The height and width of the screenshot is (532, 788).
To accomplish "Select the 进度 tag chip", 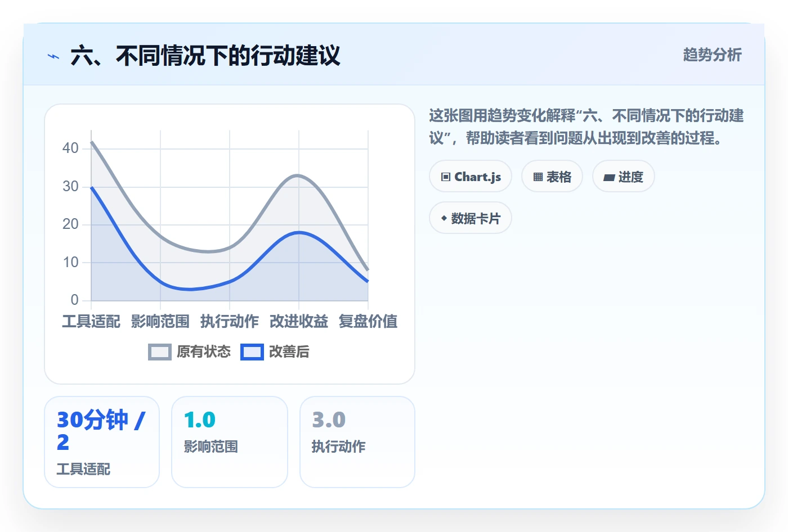I will click(624, 177).
